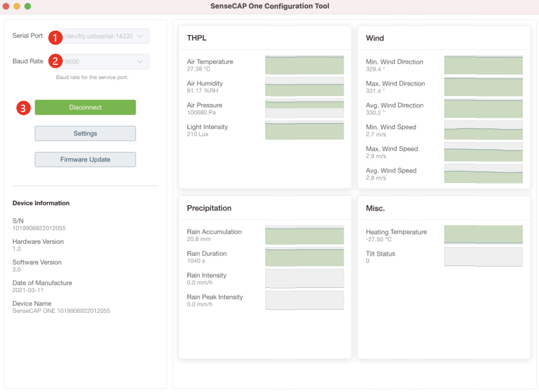The height and width of the screenshot is (392, 539).
Task: Click the Rain Peak Intensity graph
Action: click(304, 300)
